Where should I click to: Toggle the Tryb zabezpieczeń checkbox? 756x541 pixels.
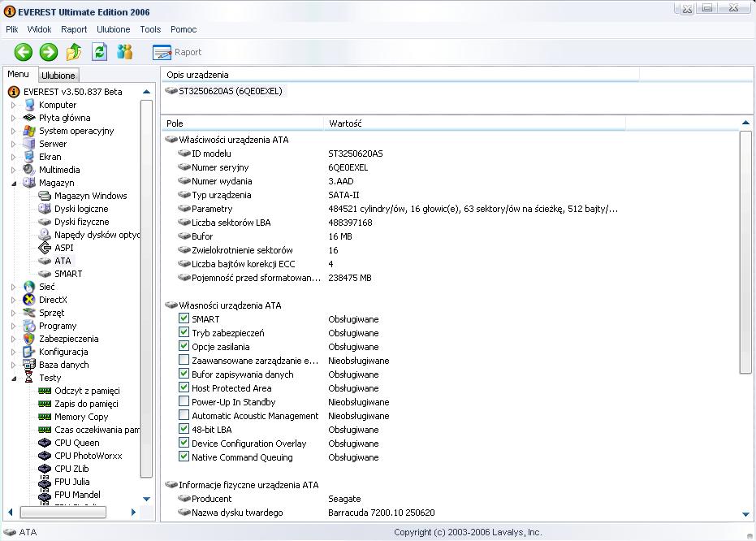[184, 332]
